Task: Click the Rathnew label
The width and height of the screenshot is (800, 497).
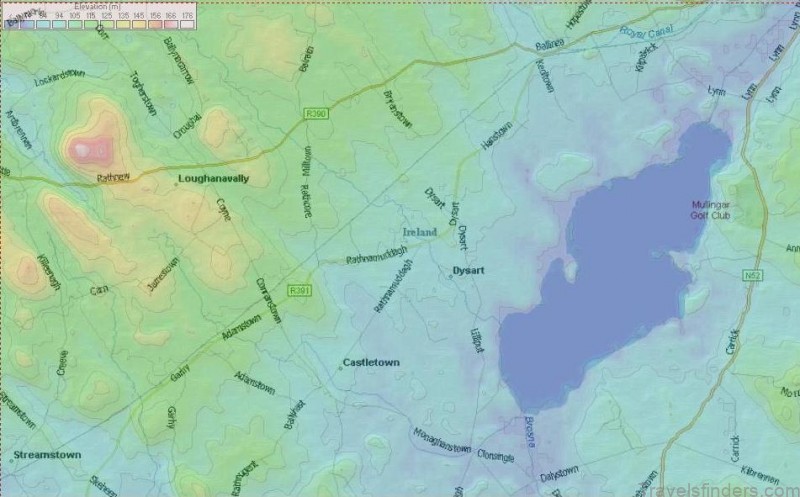Action: [x=113, y=178]
